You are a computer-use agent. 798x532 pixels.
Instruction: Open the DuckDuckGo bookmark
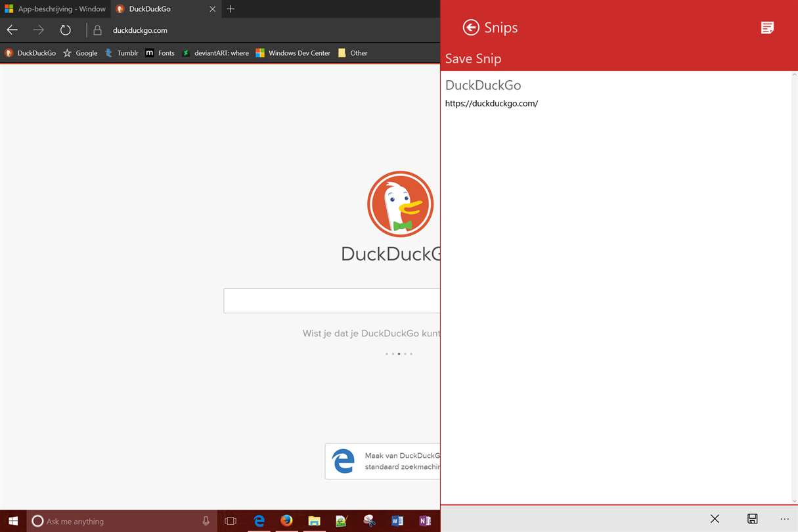pos(30,53)
